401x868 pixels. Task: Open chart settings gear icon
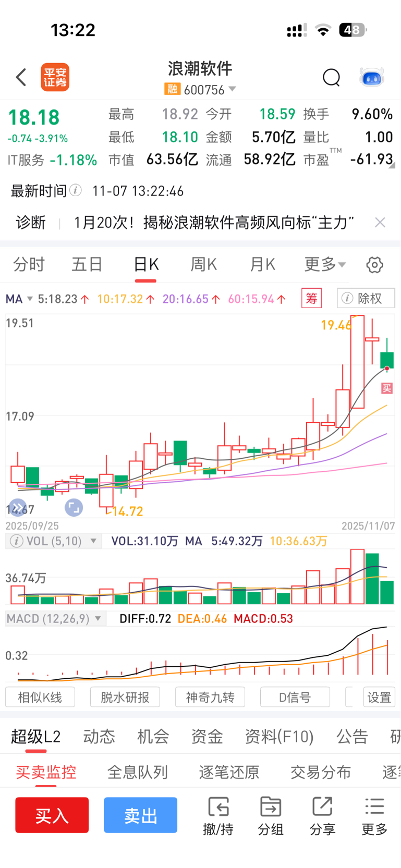(374, 265)
